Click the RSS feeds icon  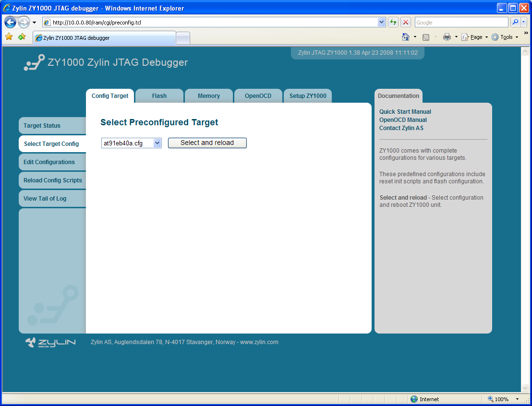[426, 37]
